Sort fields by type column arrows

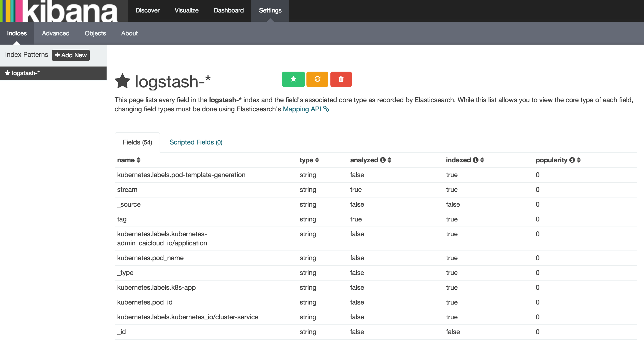[317, 160]
